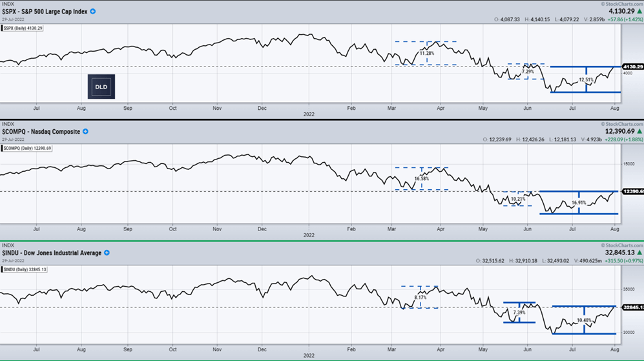Click the 4130.29 price tag on the SPX axis
Image resolution: width=644 pixels, height=361 pixels.
pos(632,67)
